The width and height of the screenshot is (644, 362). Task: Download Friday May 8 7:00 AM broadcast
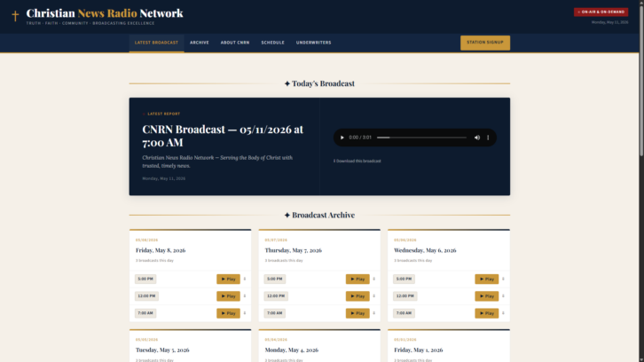pos(245,313)
